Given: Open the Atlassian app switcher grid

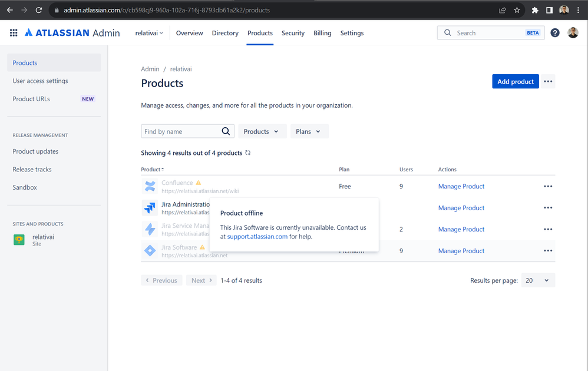Looking at the screenshot, I should click(14, 33).
